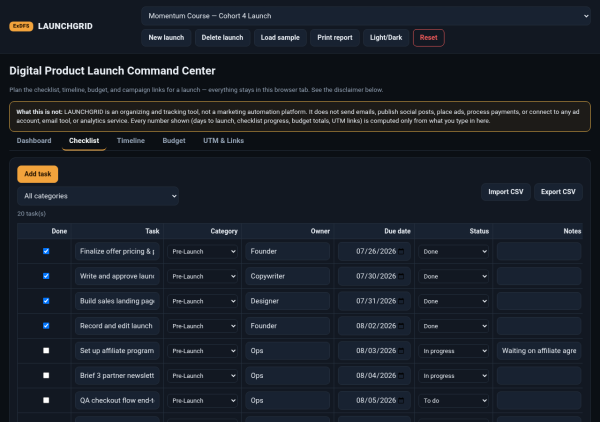The width and height of the screenshot is (600, 422).
Task: Click Delete launch
Action: coord(222,38)
